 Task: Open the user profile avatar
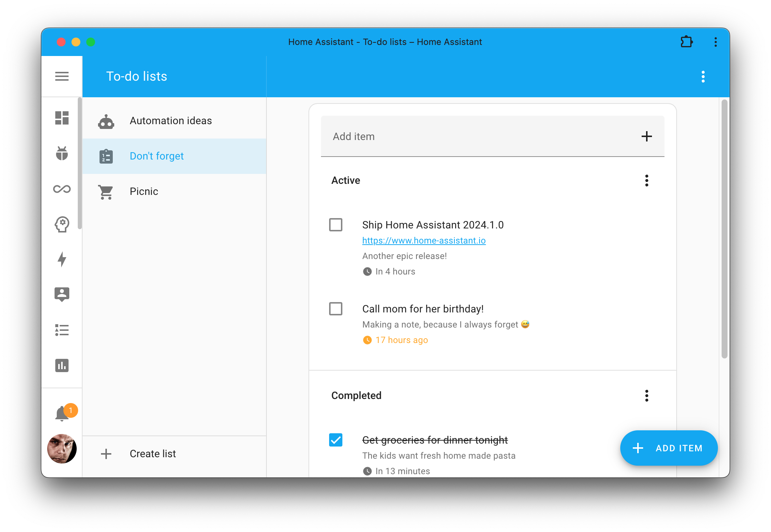[62, 448]
